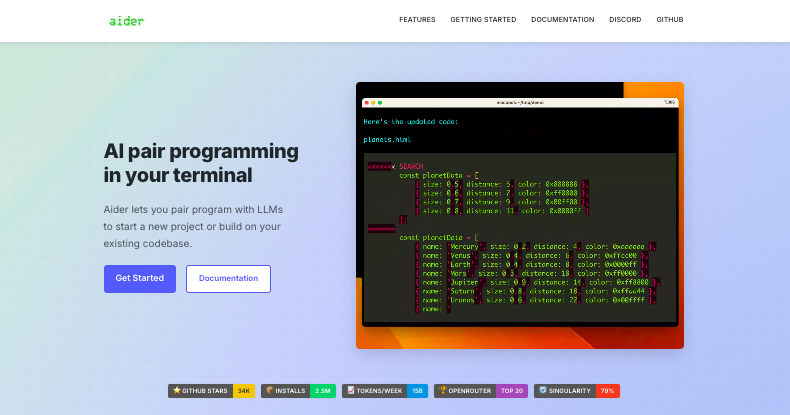Open the Installs 2.5M badge
This screenshot has width=790, height=415.
tap(298, 391)
